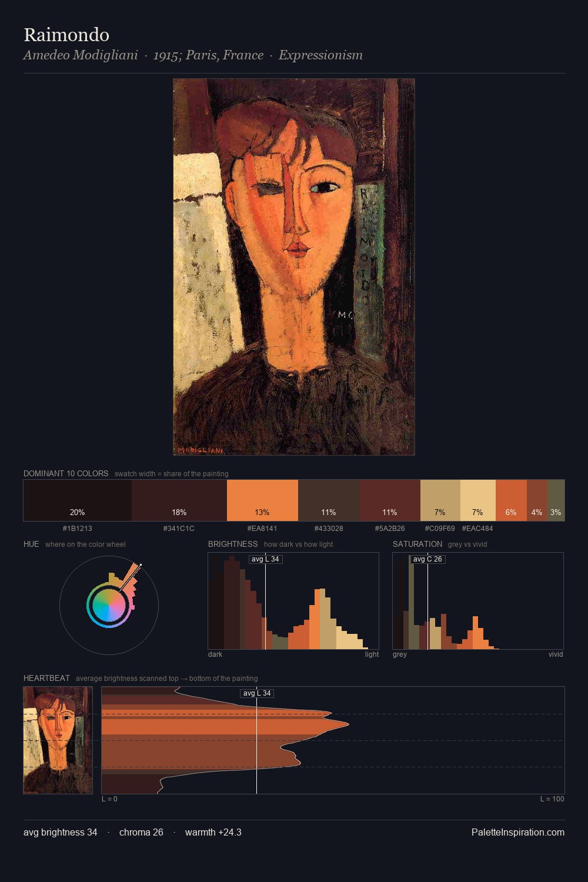Click the 'grey' axis label under Saturation
This screenshot has height=882, width=588.
[x=400, y=654]
